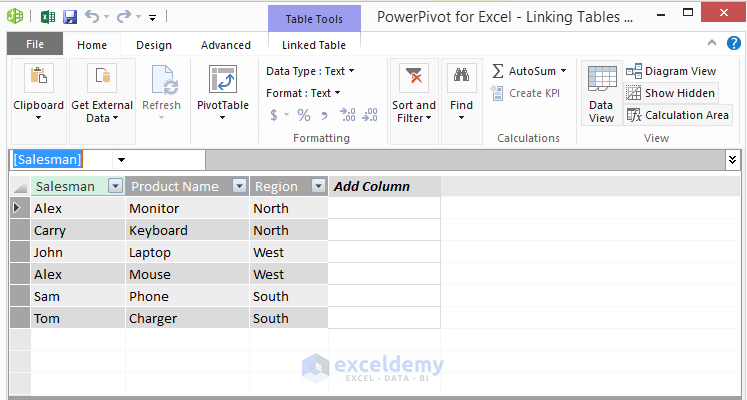This screenshot has width=747, height=400.
Task: Click the cell containing John
Action: pyautogui.click(x=78, y=252)
